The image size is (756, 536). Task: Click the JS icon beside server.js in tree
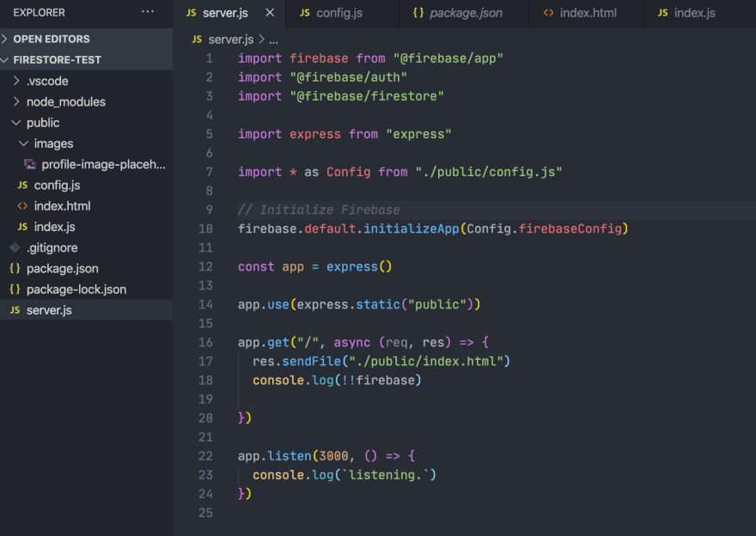click(15, 310)
